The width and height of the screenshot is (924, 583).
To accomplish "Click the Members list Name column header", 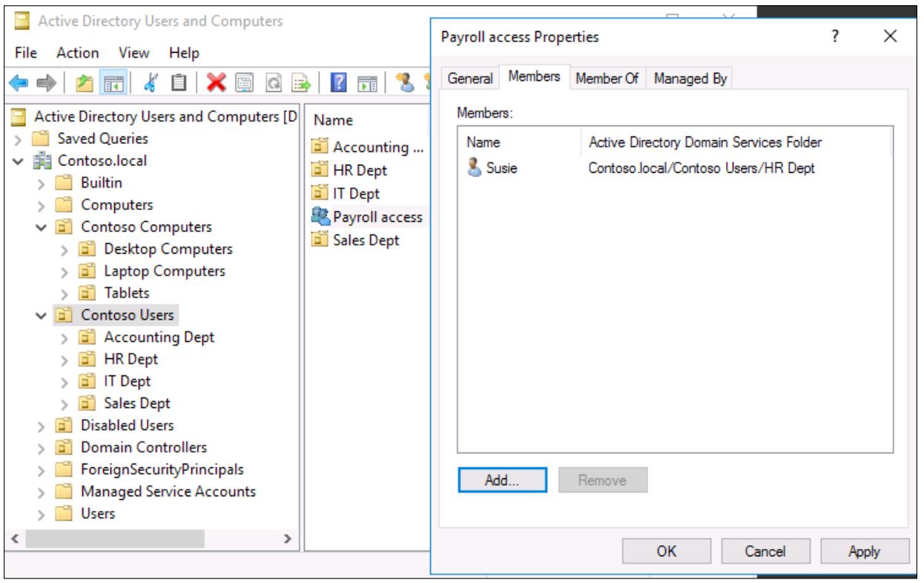I will click(x=518, y=141).
